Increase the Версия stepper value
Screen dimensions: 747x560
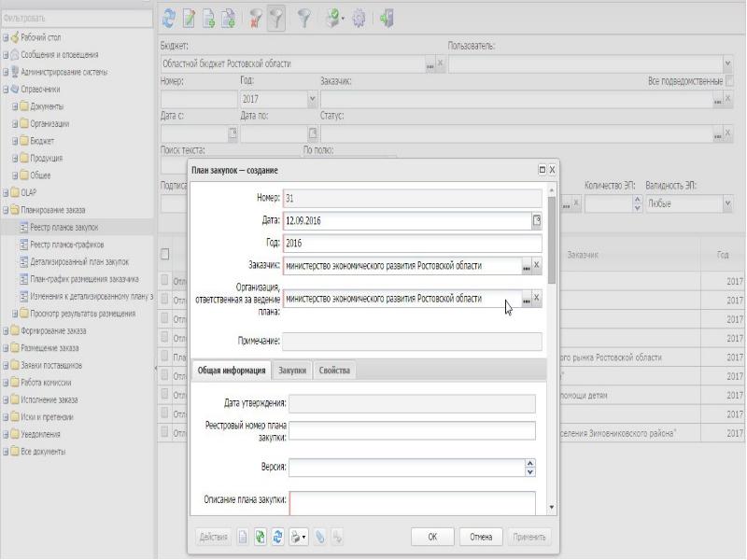[x=530, y=463]
